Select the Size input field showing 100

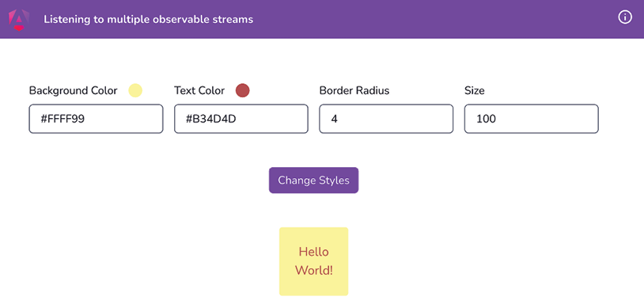click(x=532, y=119)
